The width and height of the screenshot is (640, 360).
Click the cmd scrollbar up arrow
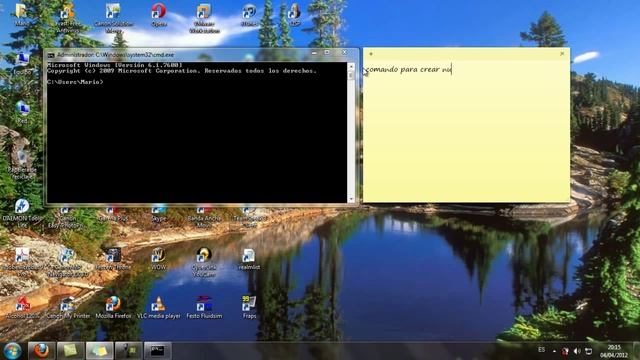point(351,66)
